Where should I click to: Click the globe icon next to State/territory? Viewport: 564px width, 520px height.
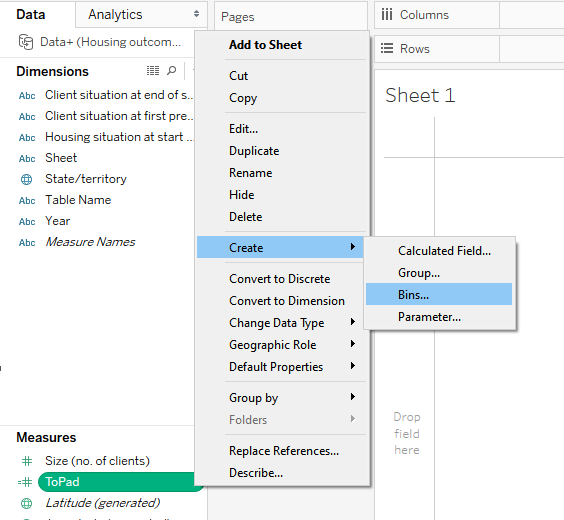coord(27,179)
